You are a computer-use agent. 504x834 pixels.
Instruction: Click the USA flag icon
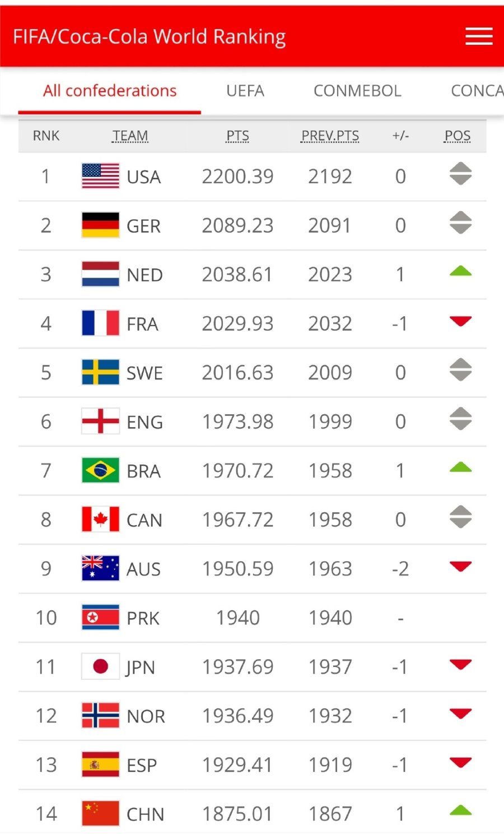[100, 176]
